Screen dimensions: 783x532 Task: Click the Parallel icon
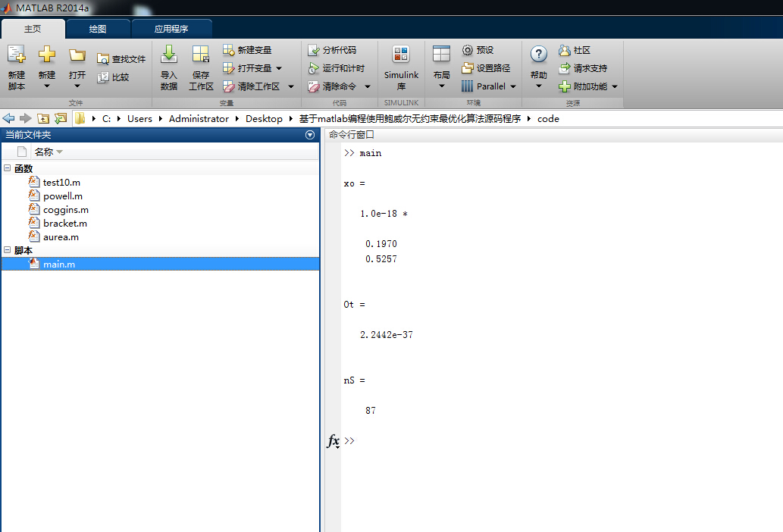pos(468,86)
